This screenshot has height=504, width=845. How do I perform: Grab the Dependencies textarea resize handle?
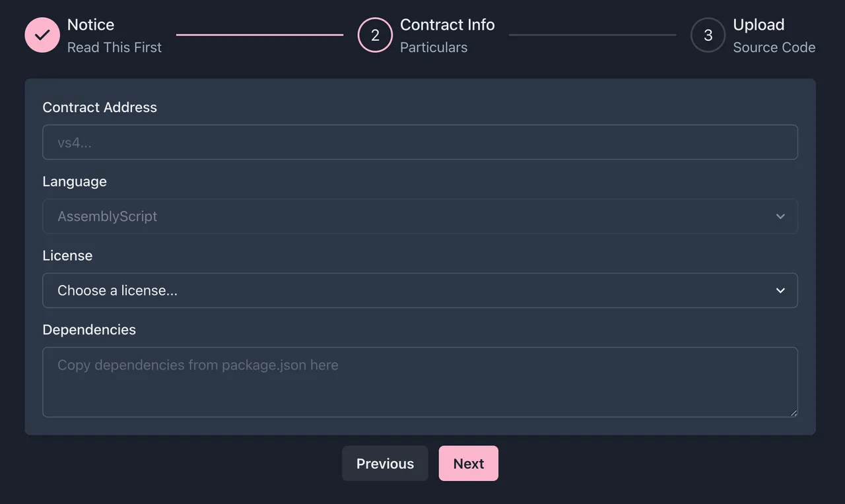(793, 412)
